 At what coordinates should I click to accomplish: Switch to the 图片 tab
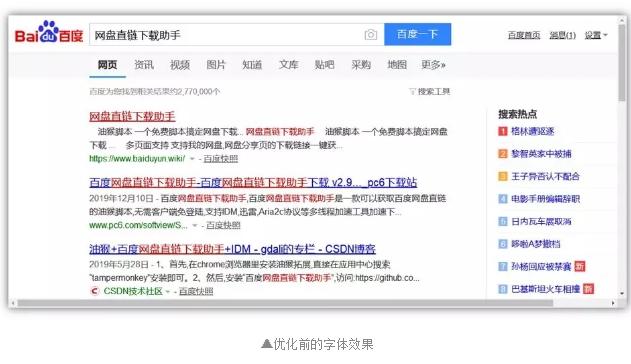coord(216,65)
